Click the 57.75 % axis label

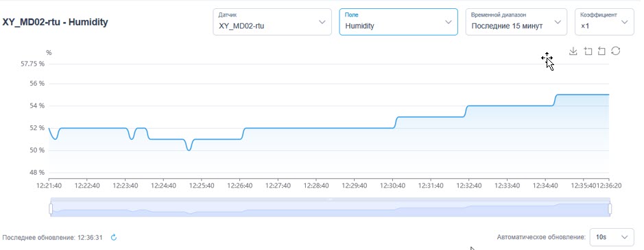(32, 64)
